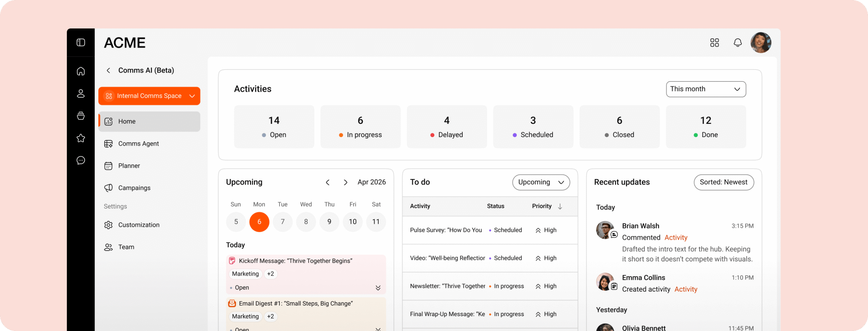This screenshot has width=868, height=331.
Task: Open Comms Agent in sidebar
Action: coord(138,144)
